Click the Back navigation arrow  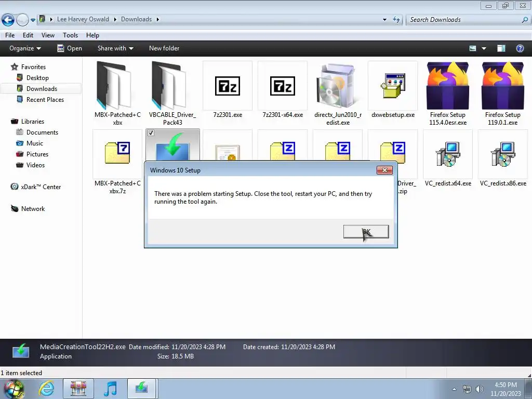coord(8,20)
